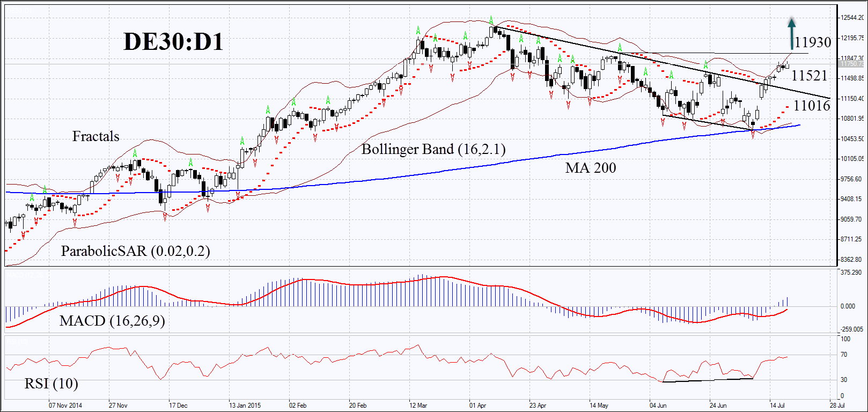
Task: Click the MACD scale value 375.290
Action: pyautogui.click(x=851, y=273)
